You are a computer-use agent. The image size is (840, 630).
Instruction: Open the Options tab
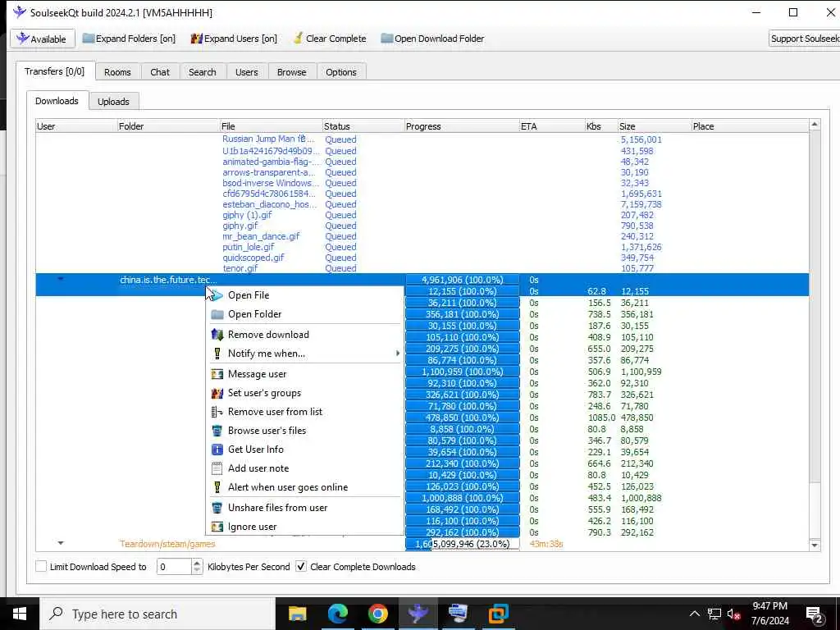click(341, 72)
